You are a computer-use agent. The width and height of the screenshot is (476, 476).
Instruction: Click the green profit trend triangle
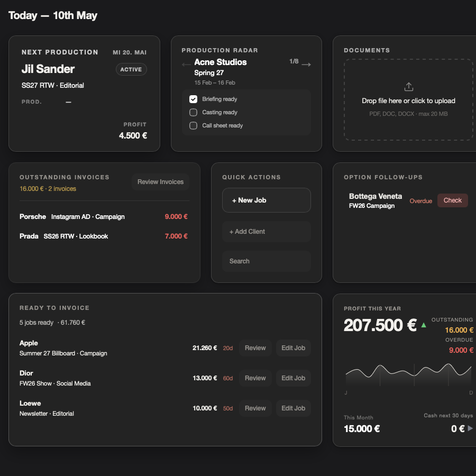tap(424, 325)
